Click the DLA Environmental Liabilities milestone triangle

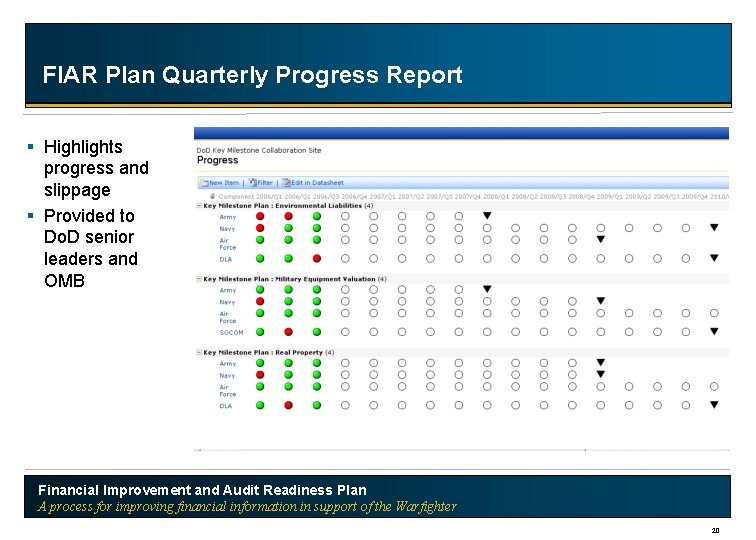tap(714, 258)
